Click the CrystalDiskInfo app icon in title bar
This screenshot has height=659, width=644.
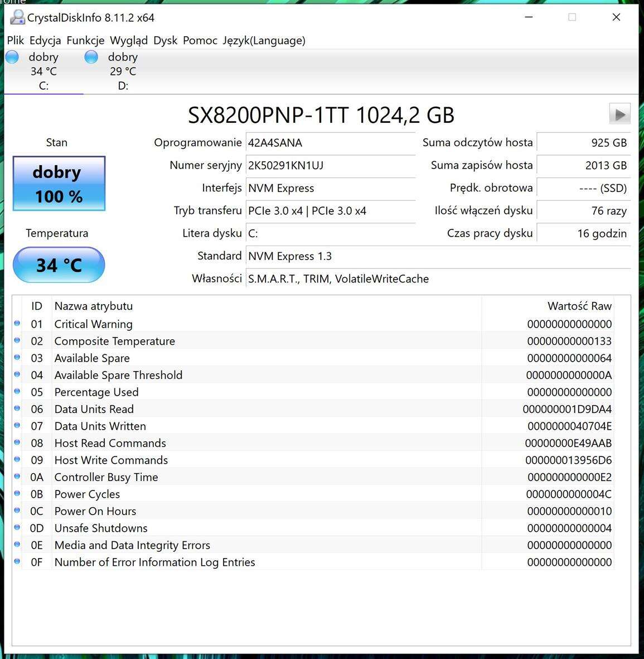coord(17,17)
